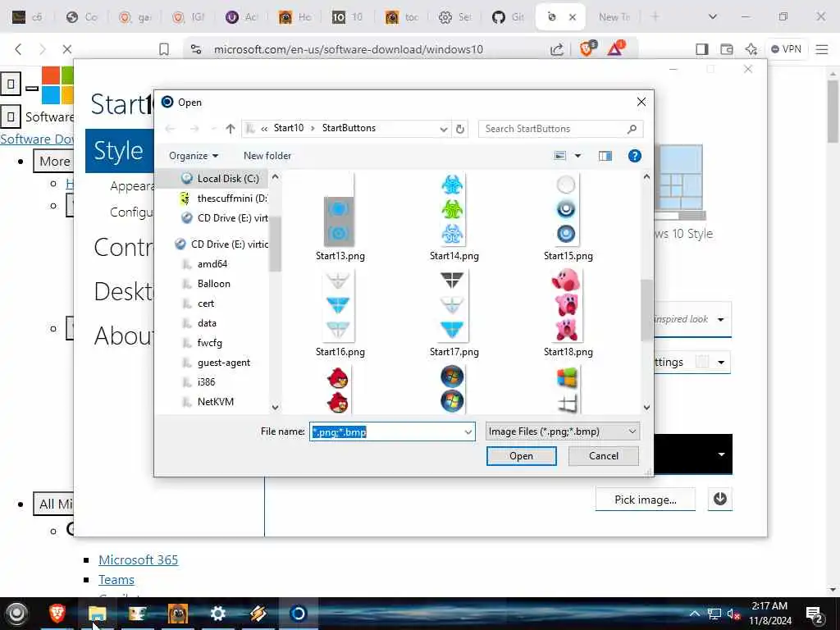840x630 pixels.
Task: Click StartButtons in the path breadcrumb
Action: point(349,128)
